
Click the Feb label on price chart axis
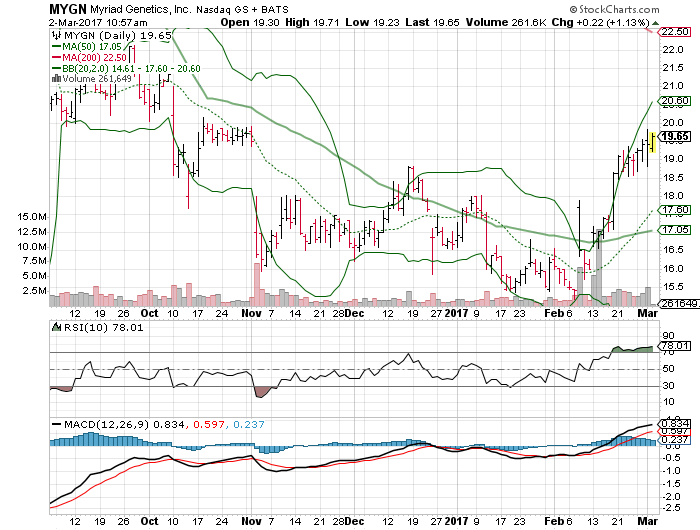(x=554, y=313)
